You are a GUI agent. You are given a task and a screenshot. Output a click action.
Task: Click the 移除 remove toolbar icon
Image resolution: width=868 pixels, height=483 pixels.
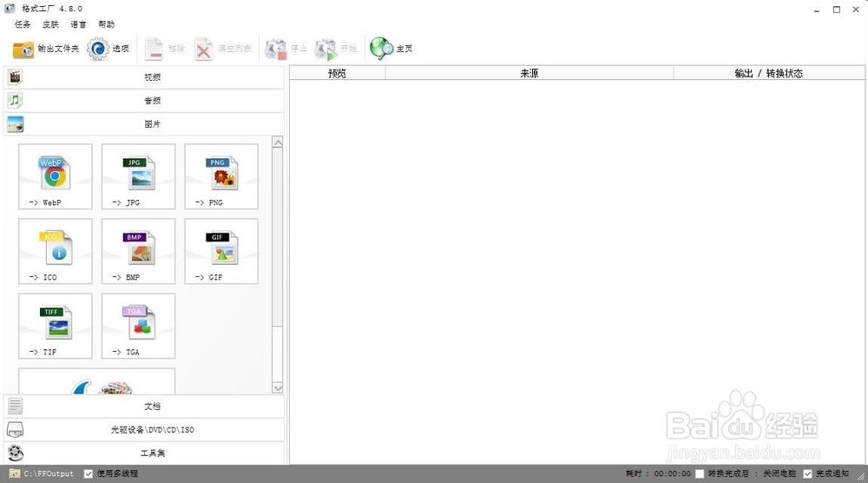click(154, 49)
